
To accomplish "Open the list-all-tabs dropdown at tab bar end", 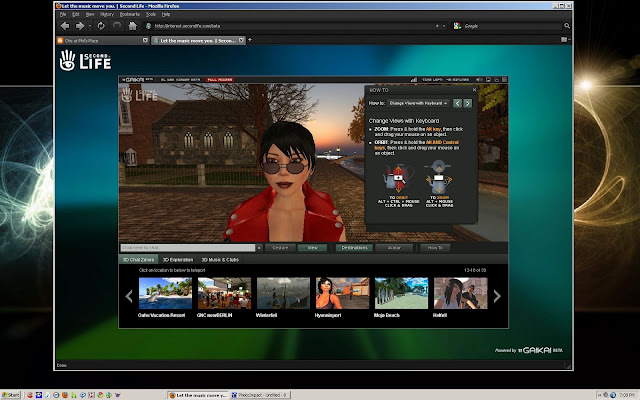I will (565, 40).
